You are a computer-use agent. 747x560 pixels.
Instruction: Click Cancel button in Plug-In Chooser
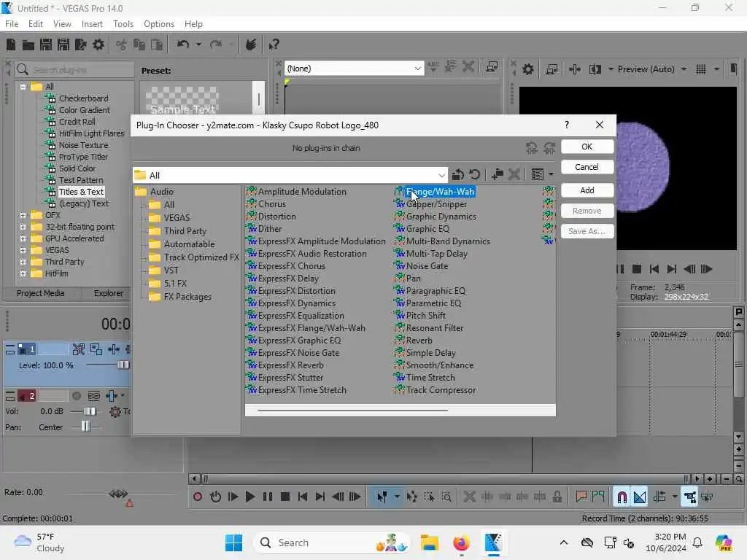(587, 167)
